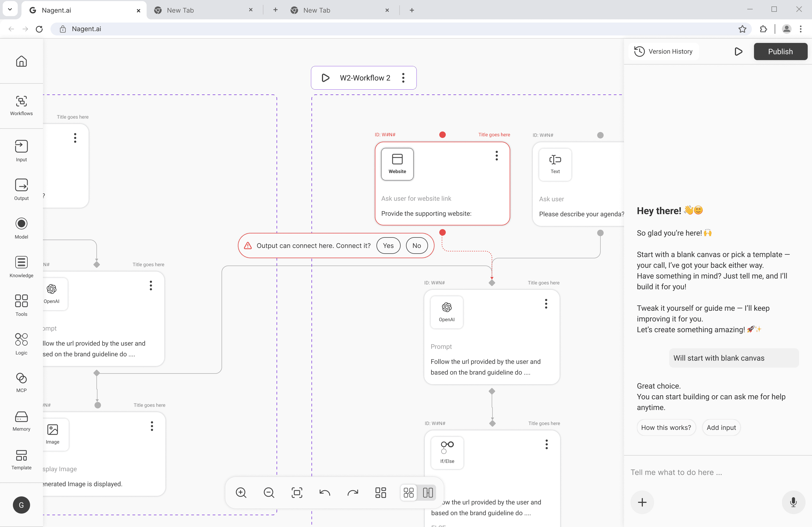Expand the tab search chevron

[x=10, y=10]
